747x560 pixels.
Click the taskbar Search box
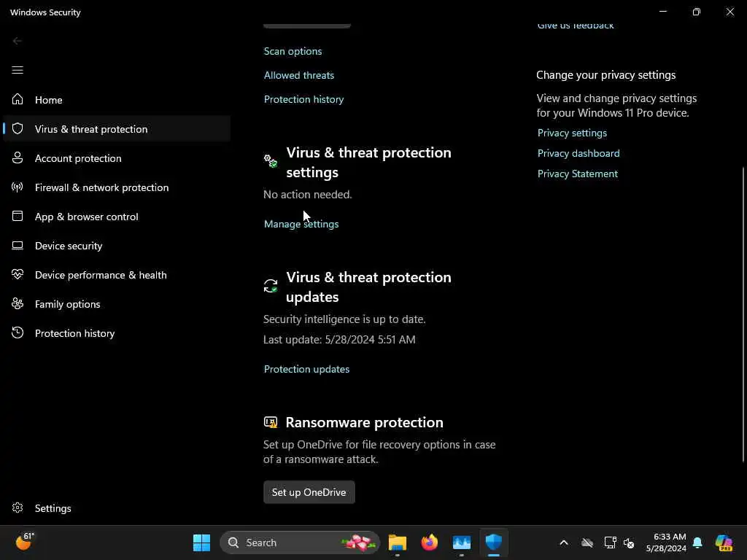click(300, 542)
